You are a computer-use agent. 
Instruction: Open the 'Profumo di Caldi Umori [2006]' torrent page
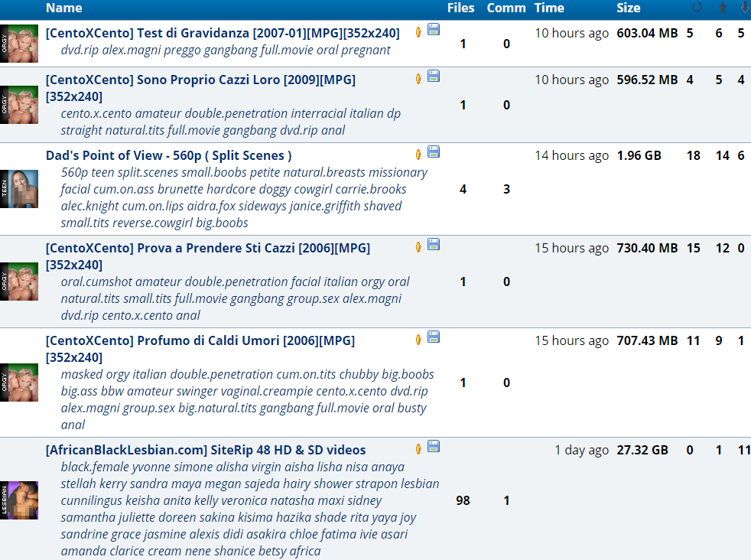click(200, 349)
